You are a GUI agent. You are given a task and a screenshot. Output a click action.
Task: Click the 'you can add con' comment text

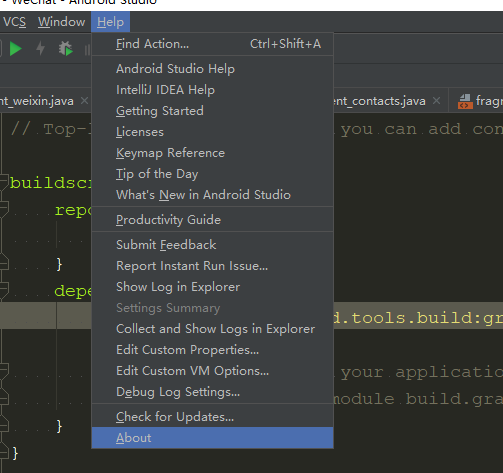point(421,129)
